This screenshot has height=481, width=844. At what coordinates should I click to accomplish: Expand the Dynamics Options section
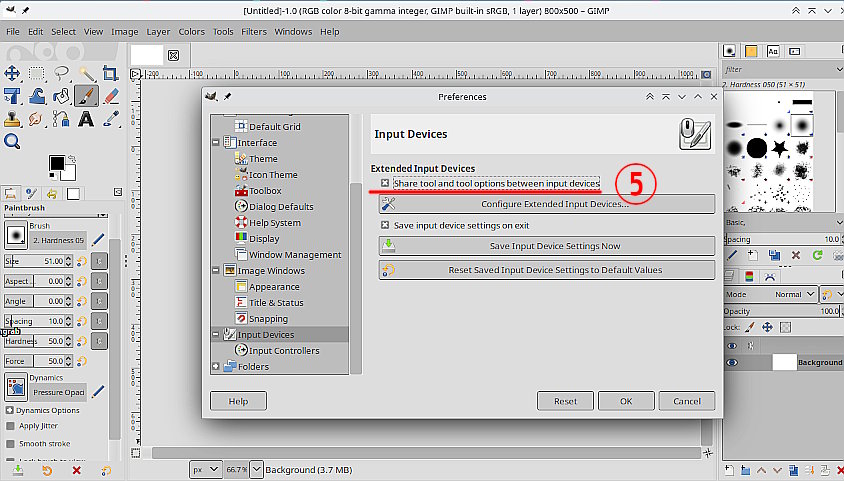point(10,410)
